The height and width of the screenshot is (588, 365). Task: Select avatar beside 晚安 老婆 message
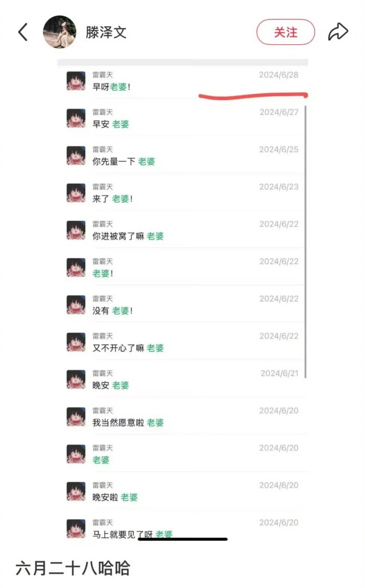click(76, 379)
